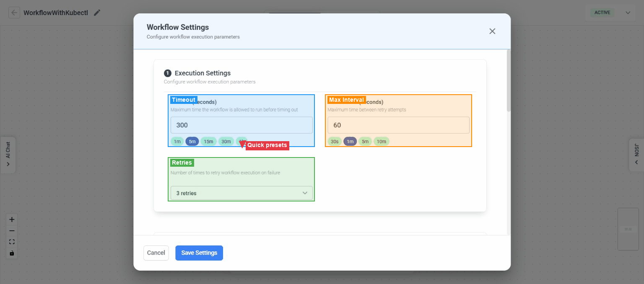This screenshot has height=284, width=644.
Task: Select the 1m timeout preset
Action: coord(177,141)
